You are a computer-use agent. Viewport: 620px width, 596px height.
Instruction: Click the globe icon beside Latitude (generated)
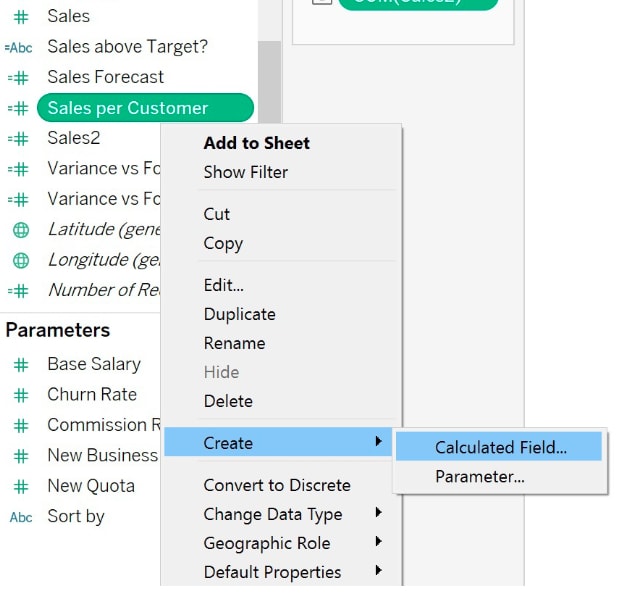pos(20,230)
